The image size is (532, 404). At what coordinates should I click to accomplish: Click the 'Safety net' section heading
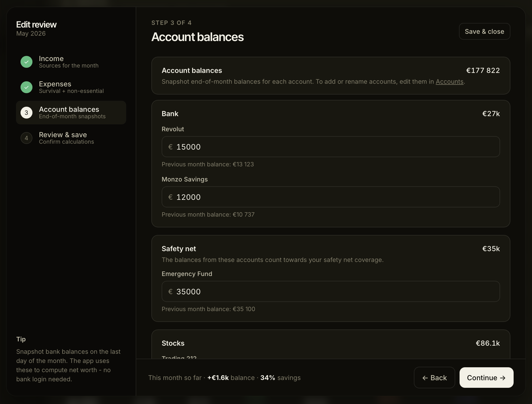click(179, 249)
